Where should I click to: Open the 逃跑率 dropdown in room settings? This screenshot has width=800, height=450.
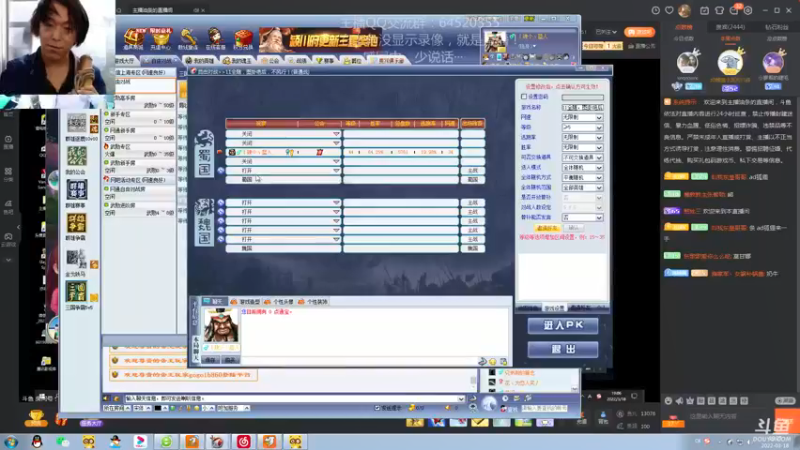[x=583, y=137]
